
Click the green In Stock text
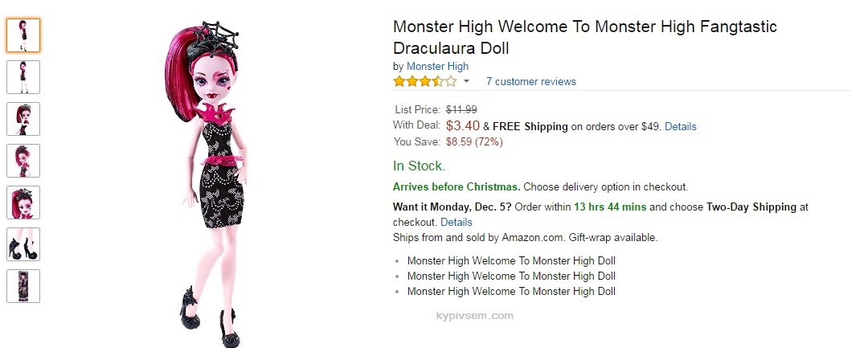(418, 166)
